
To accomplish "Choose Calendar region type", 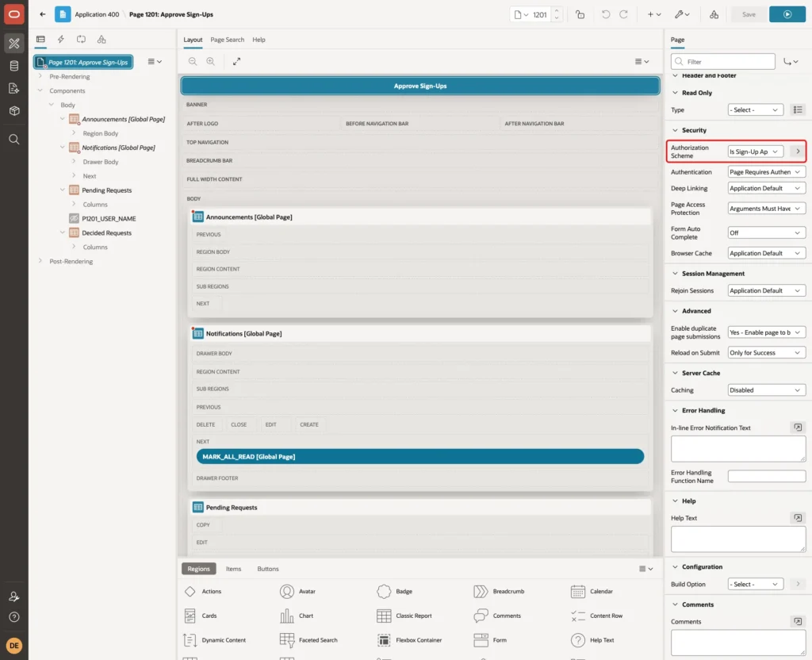I will pyautogui.click(x=592, y=591).
